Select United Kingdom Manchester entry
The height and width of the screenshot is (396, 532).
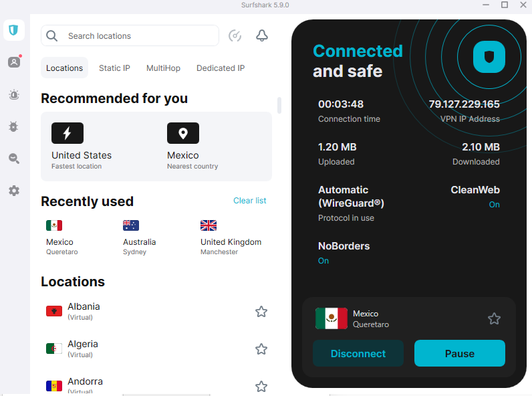point(231,237)
